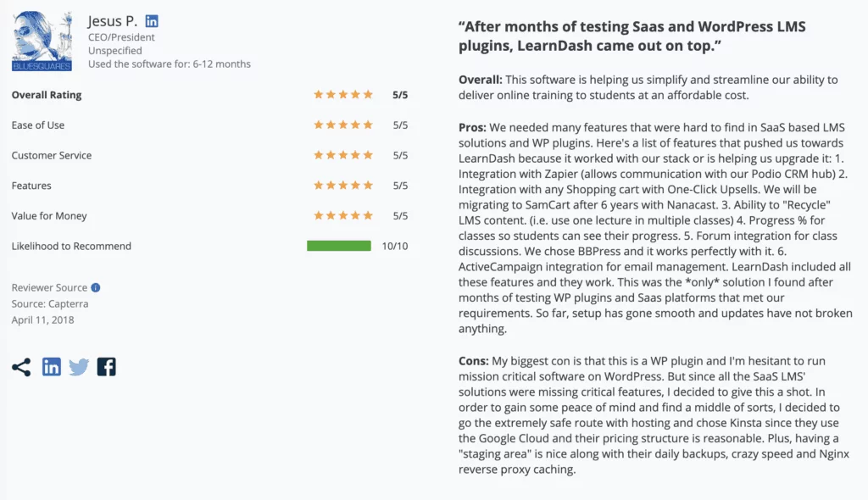Share review on LinkedIn
This screenshot has height=500, width=868.
tap(52, 367)
